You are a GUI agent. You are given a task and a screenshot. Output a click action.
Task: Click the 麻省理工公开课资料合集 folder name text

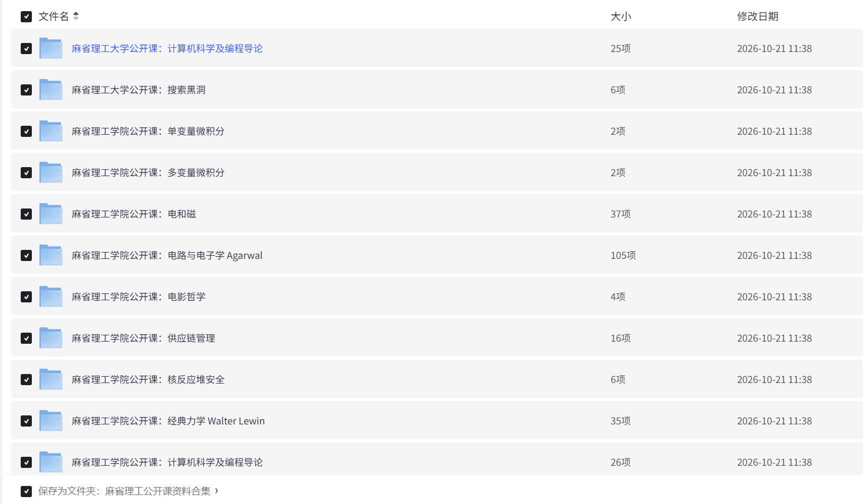[158, 491]
